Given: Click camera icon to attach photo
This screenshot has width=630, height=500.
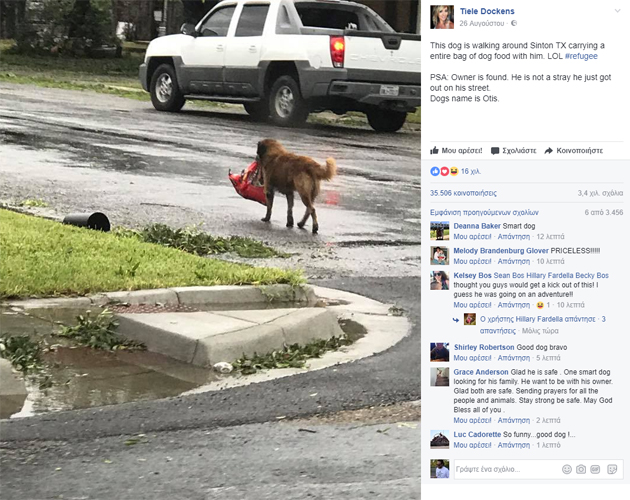Looking at the screenshot, I should coord(581,469).
